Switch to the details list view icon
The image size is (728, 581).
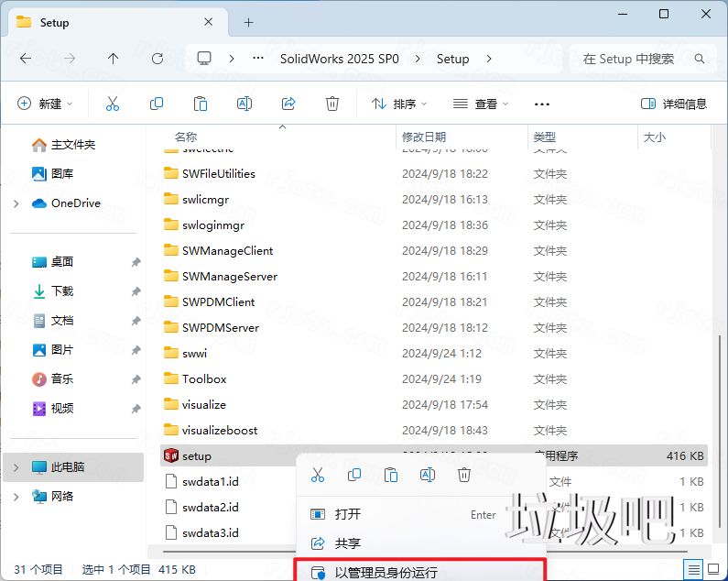coord(693,569)
